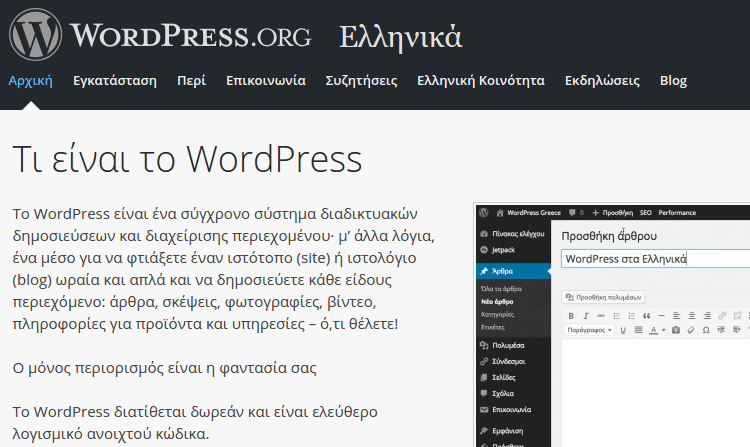Open Πίνακας ελέγχου dashboard in sidebar
The height and width of the screenshot is (447, 750).
513,234
